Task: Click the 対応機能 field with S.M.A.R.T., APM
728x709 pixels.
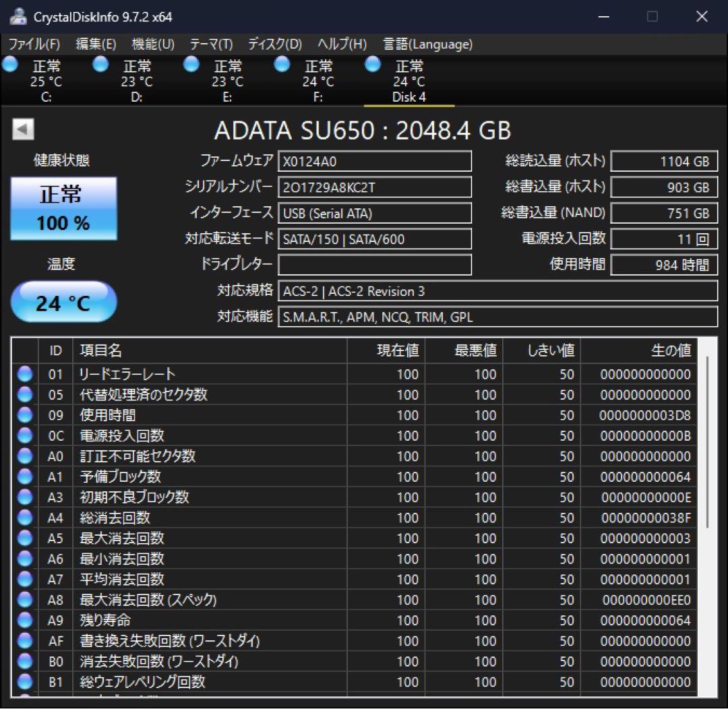Action: pyautogui.click(x=497, y=317)
